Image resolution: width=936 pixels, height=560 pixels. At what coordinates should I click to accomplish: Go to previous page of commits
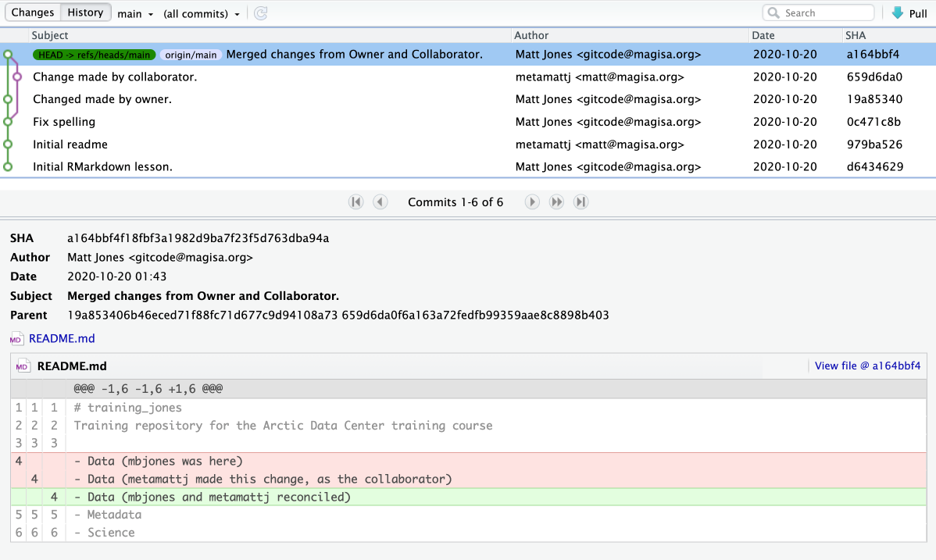380,202
